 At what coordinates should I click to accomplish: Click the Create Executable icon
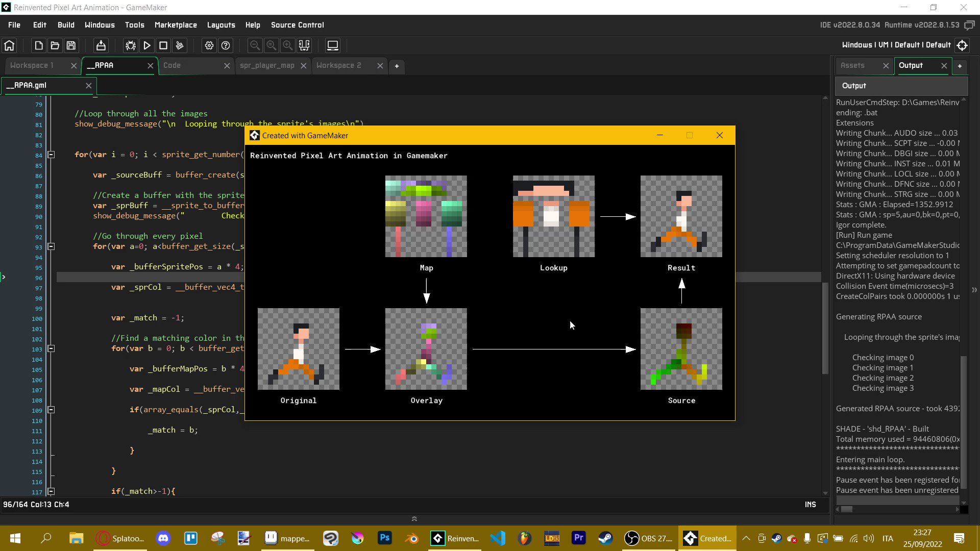[x=101, y=45]
